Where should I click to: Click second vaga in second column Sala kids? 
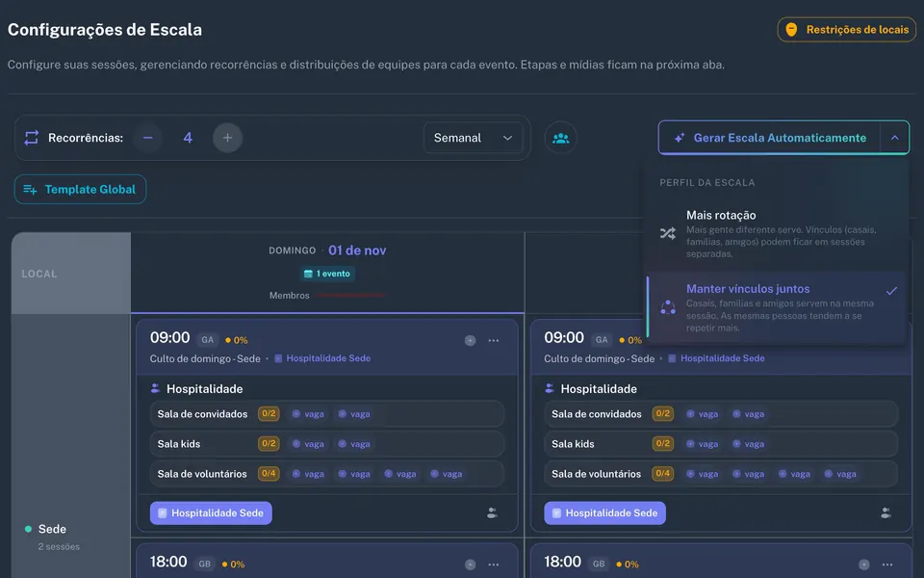tap(749, 444)
